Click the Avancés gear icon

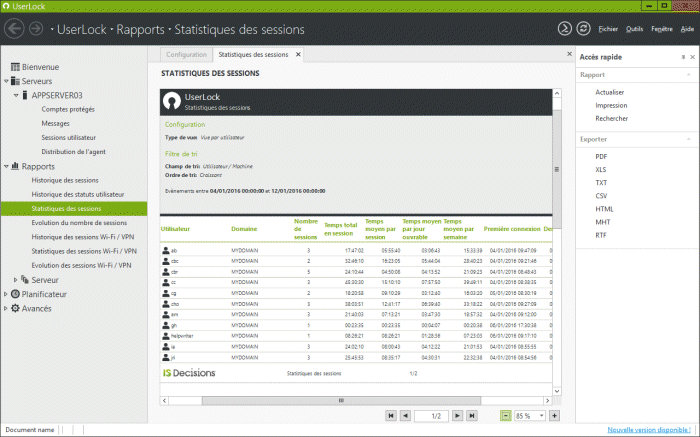point(15,308)
